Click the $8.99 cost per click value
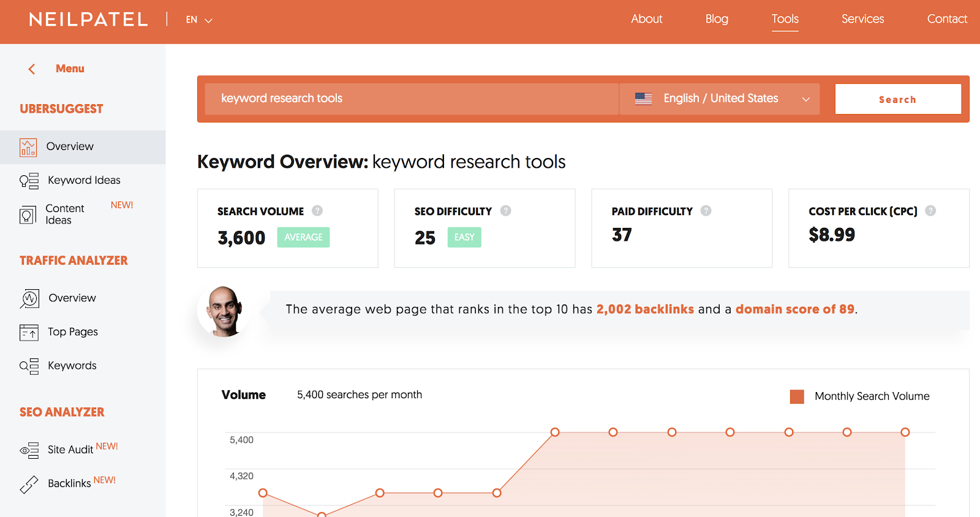The image size is (980, 517). (832, 235)
